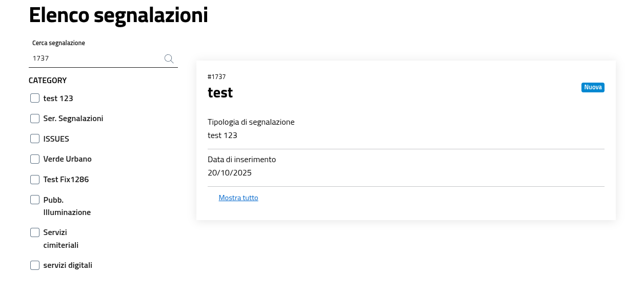The height and width of the screenshot is (293, 644).
Task: Click the 20/10/2025 insertion date
Action: [x=230, y=172]
